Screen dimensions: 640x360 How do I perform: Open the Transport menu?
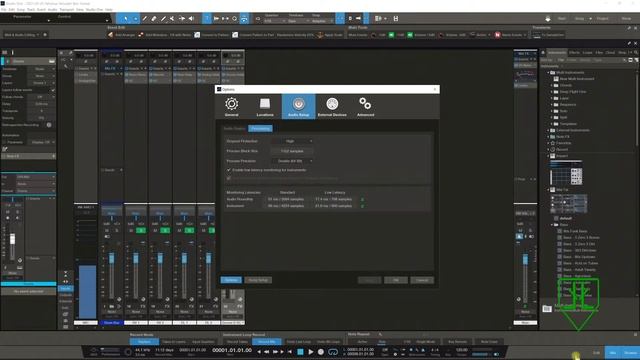[x=67, y=9]
